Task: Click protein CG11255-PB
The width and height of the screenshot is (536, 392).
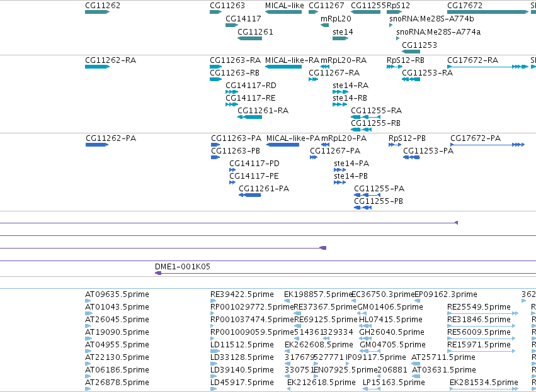Action: pos(363,208)
